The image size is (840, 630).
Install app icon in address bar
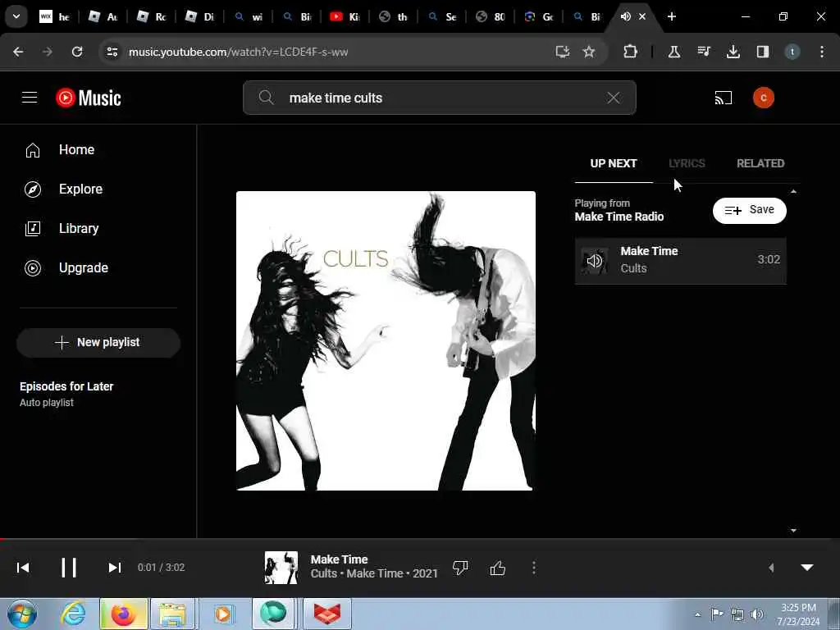(x=563, y=52)
